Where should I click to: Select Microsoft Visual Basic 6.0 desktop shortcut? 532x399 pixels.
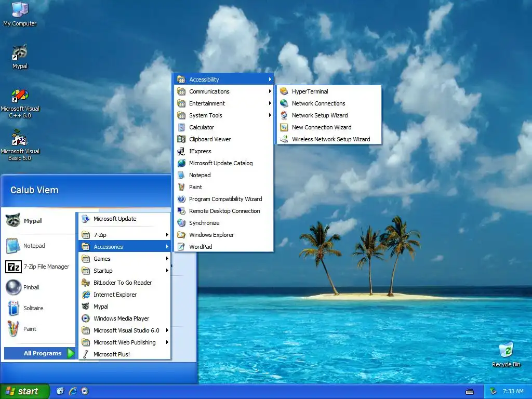click(20, 145)
